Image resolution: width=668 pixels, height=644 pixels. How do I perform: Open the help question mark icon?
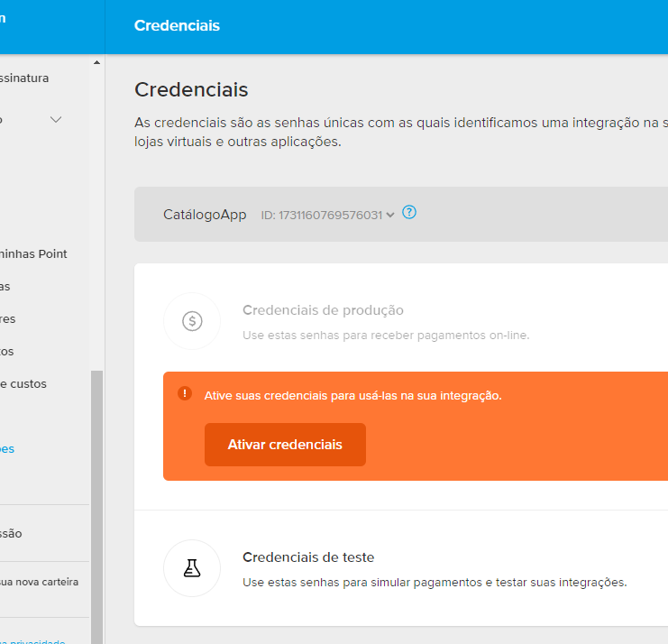(409, 212)
